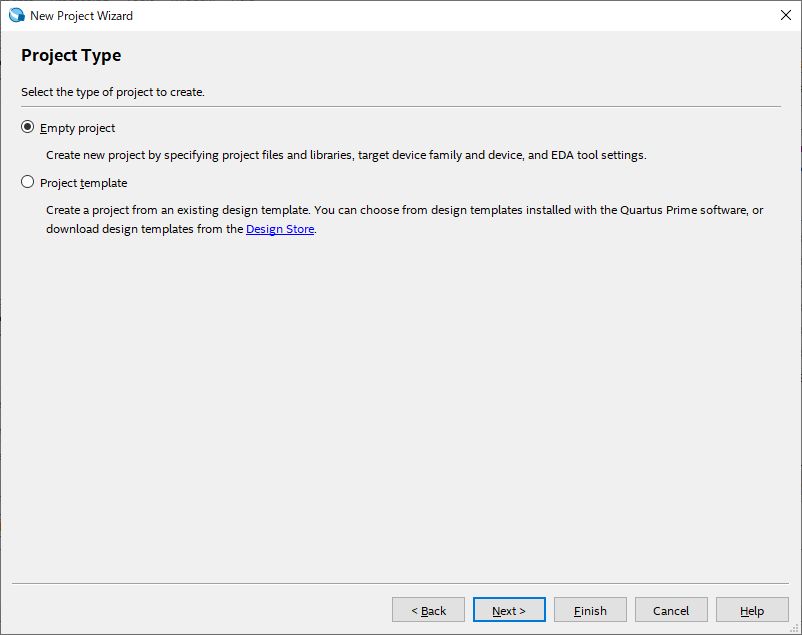The image size is (802, 635).
Task: Click the blank area of the title bar
Action: click(x=450, y=16)
